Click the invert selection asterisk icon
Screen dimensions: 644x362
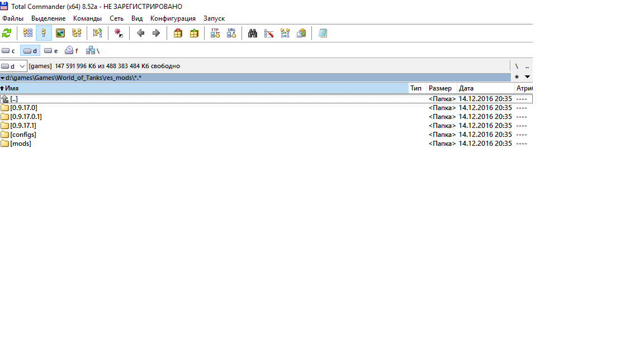coord(119,34)
